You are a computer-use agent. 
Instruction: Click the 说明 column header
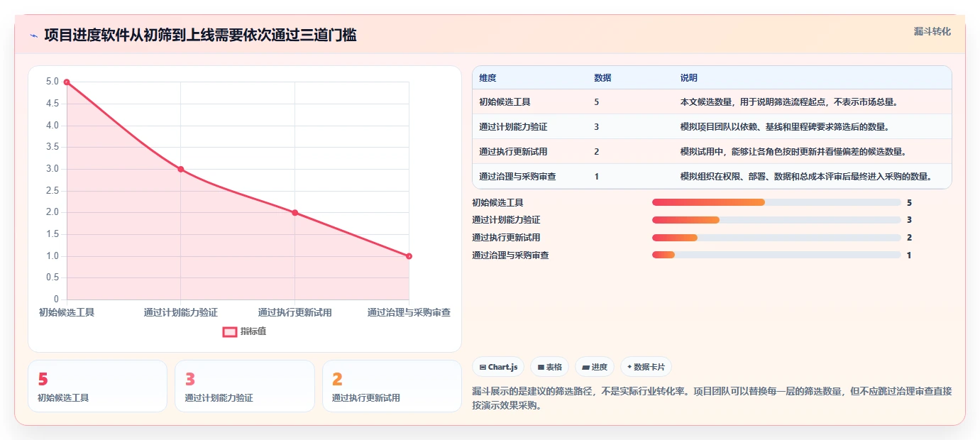688,78
